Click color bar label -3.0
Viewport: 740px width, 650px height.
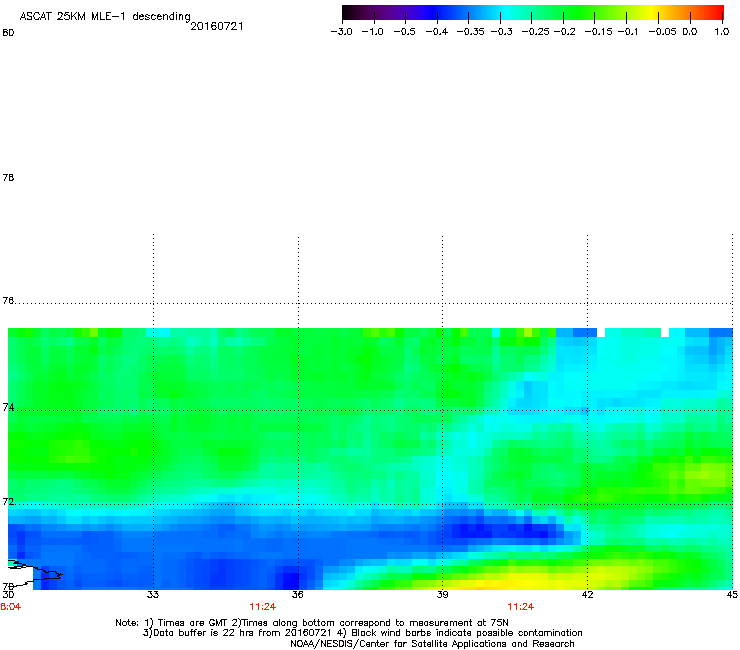coord(342,32)
